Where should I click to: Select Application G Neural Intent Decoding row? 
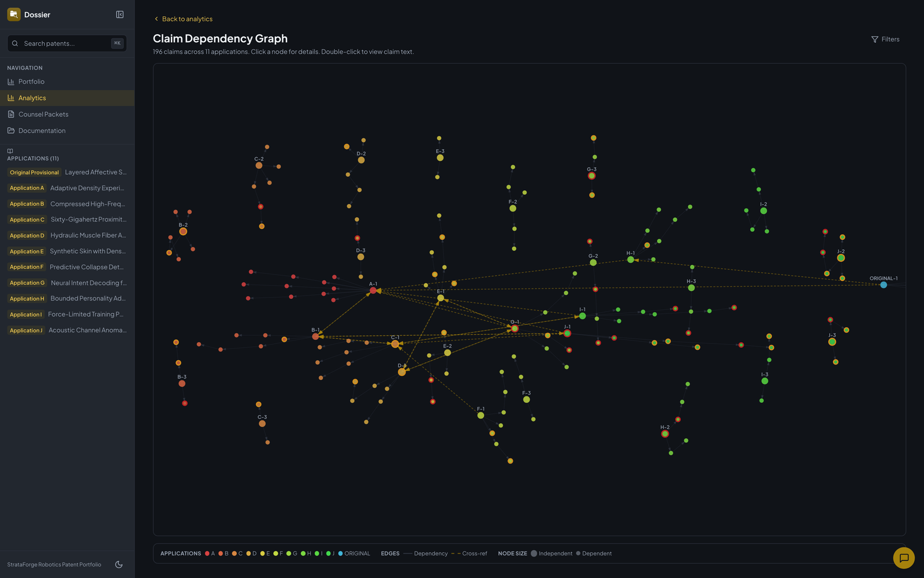[67, 283]
